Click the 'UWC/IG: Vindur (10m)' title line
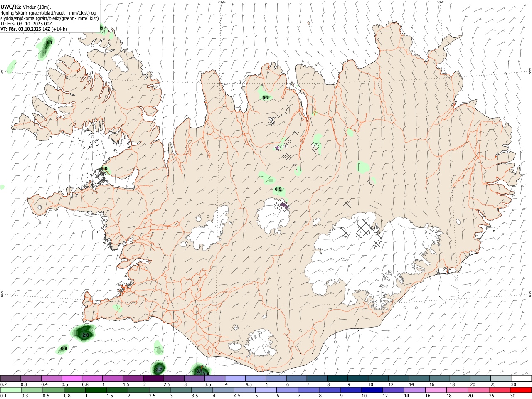 pyautogui.click(x=26, y=7)
